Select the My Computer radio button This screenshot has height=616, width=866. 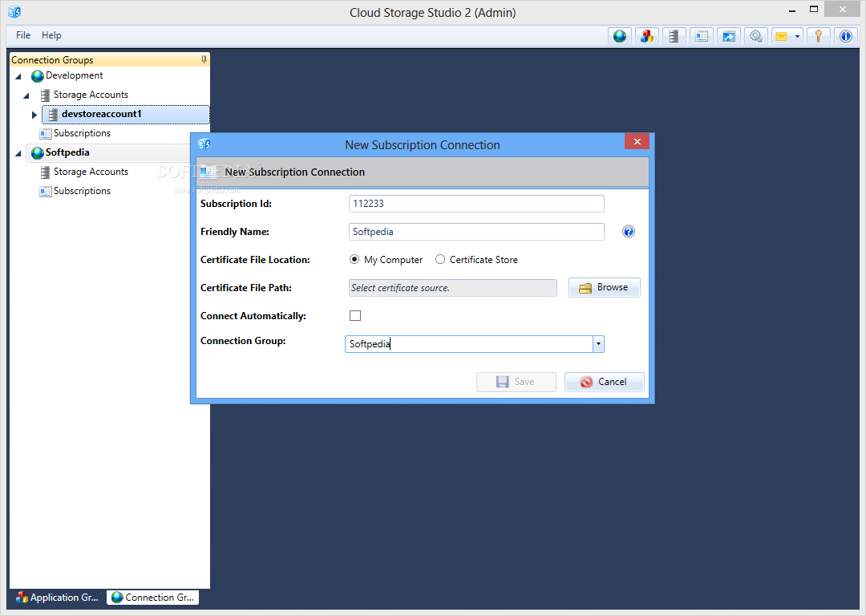point(354,259)
